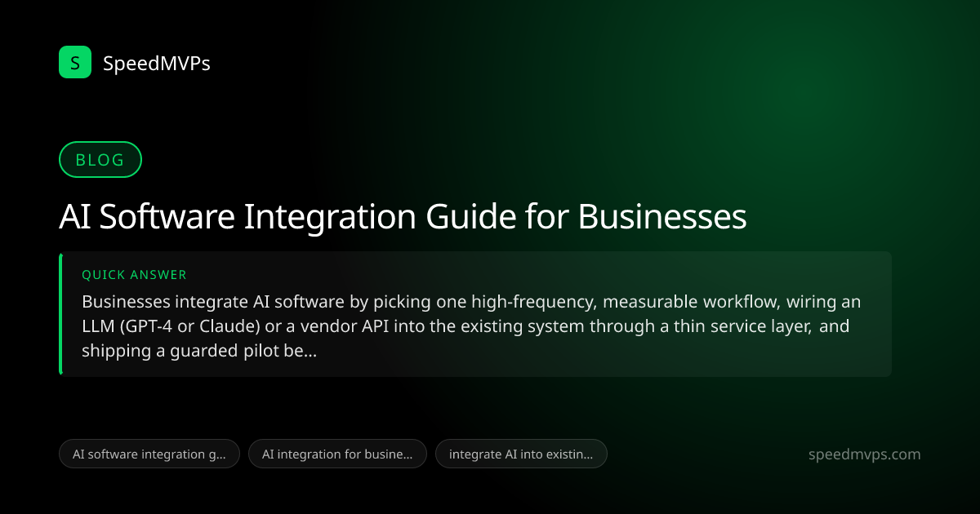Open the speedmvps.com site link

[863, 454]
